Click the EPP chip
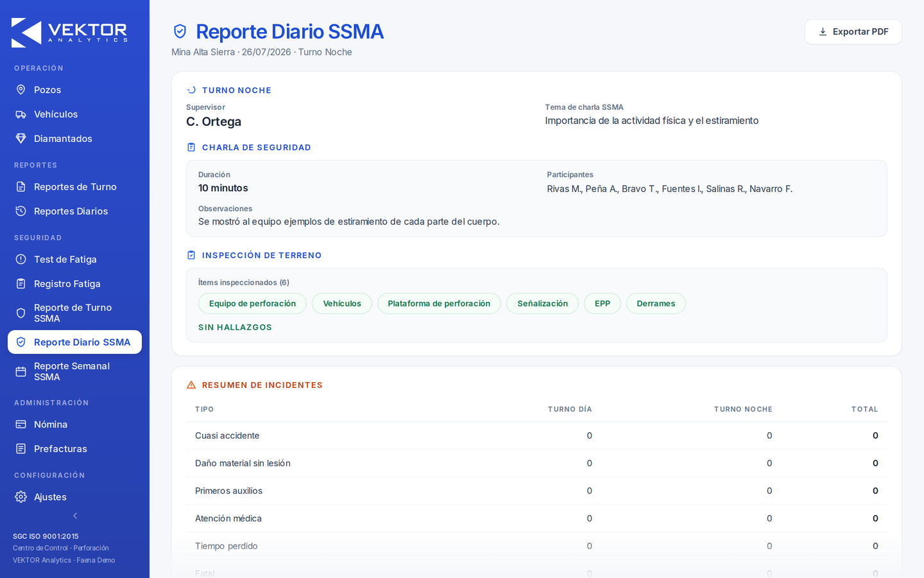924x578 pixels. click(x=603, y=304)
